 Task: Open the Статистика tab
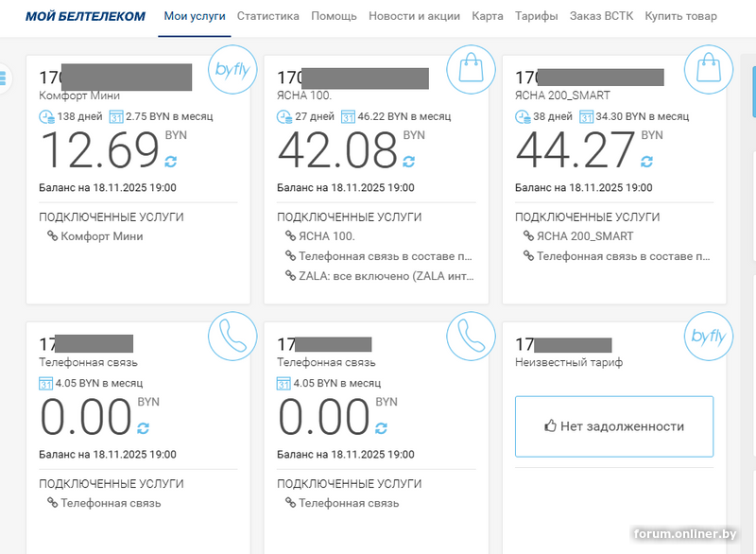coord(268,16)
